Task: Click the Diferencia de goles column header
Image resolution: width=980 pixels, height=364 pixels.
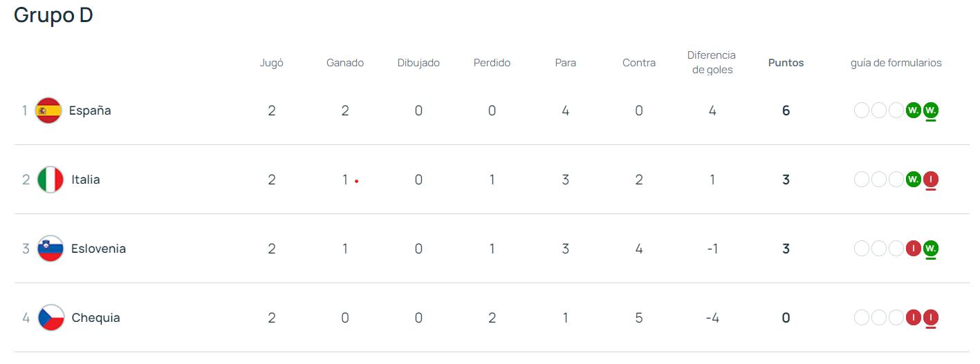Action: pos(712,62)
